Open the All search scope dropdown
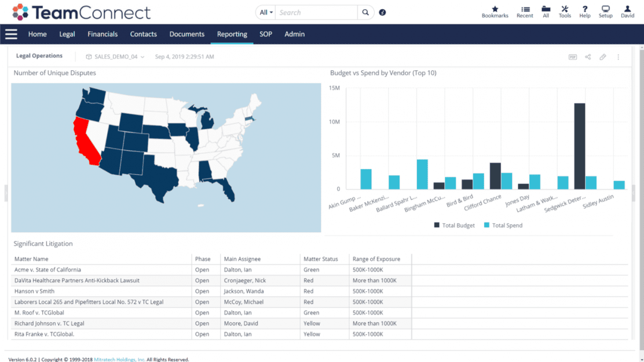 pyautogui.click(x=266, y=12)
